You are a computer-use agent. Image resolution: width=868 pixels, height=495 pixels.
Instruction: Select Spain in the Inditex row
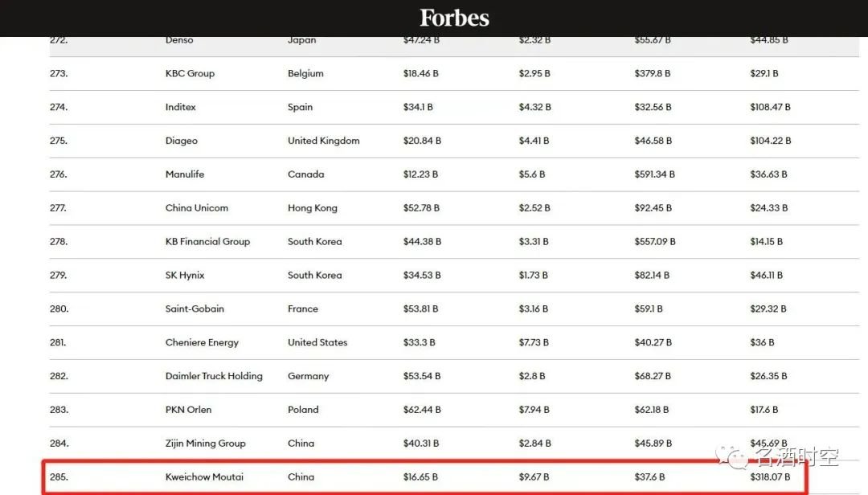pyautogui.click(x=300, y=107)
